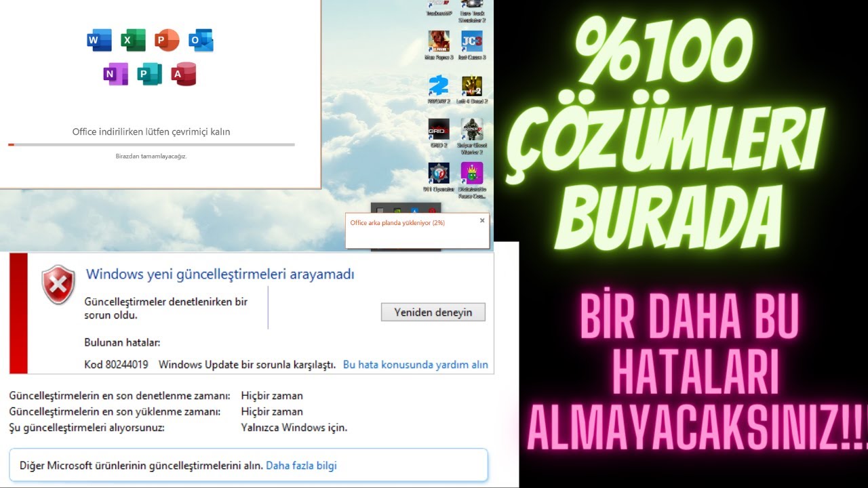Click 'Hiçbir zaman' next to denetlenme zamanı

point(272,396)
